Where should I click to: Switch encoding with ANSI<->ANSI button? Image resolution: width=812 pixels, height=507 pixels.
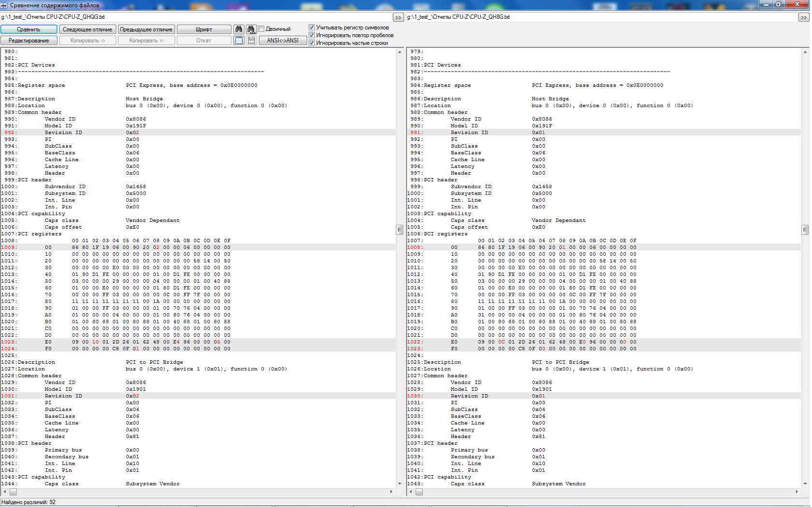[x=283, y=41]
